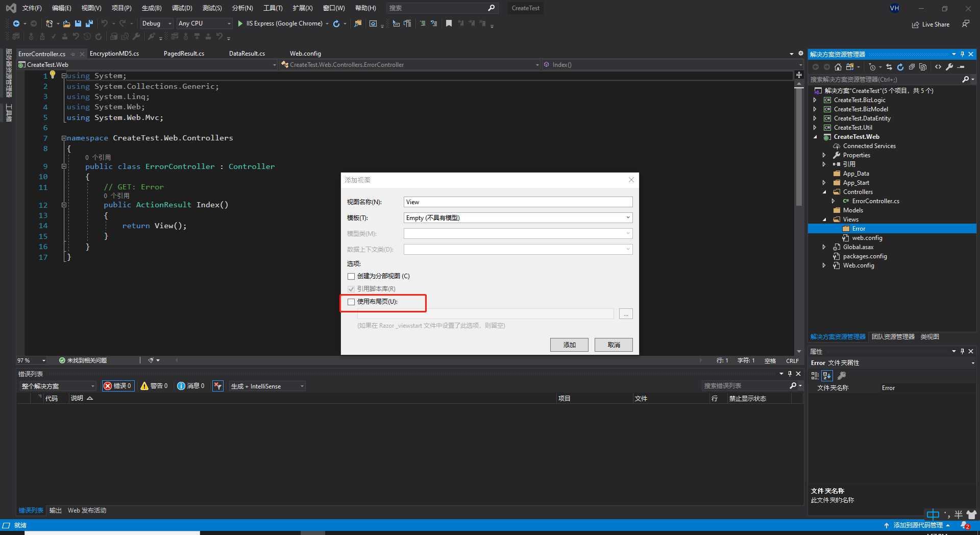Open the Debug menu in the menu bar
This screenshot has height=535, width=980.
(182, 8)
